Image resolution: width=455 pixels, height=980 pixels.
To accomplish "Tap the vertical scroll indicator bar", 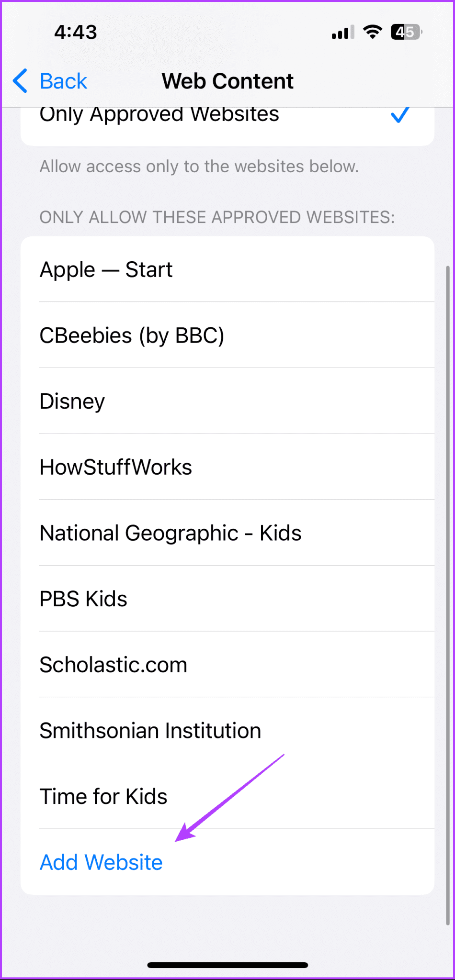I will click(x=447, y=593).
